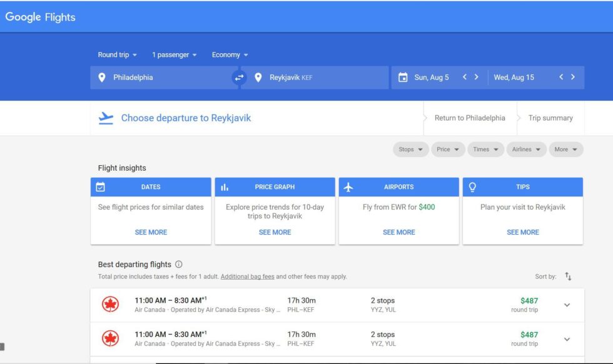Screen dimensions: 613x364
Task: Open the Additional bag fees link
Action: (x=248, y=276)
